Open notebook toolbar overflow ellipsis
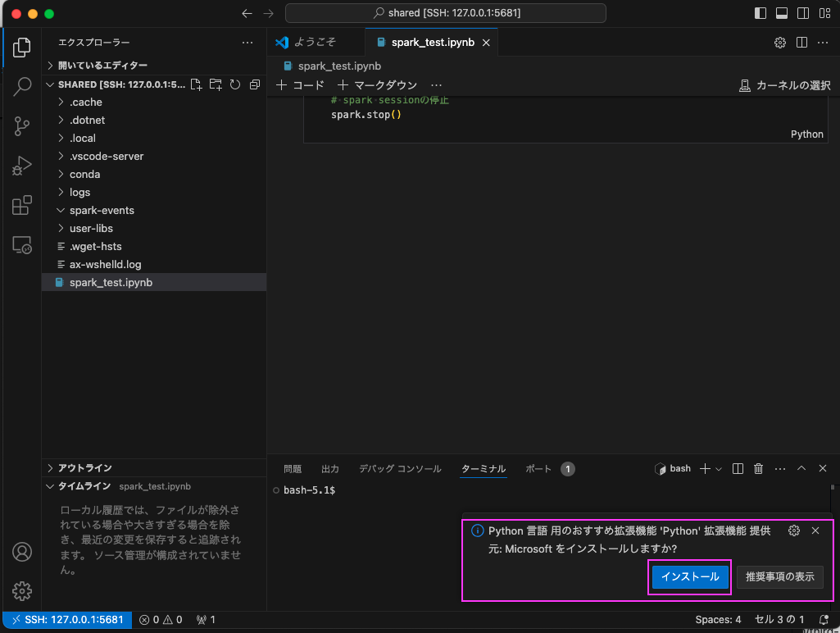The height and width of the screenshot is (633, 840). (437, 85)
